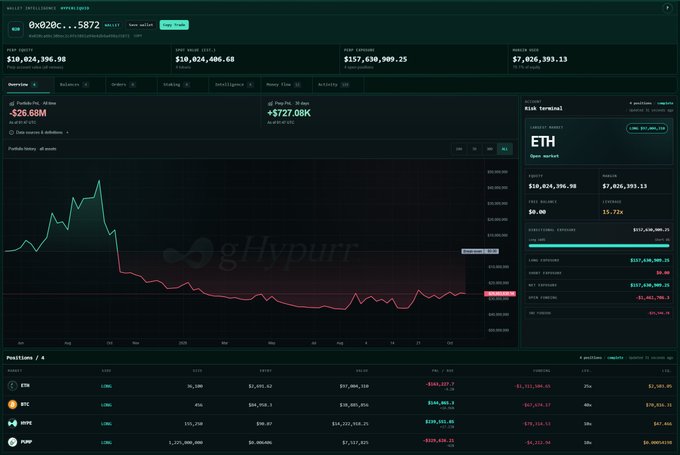Open the help icon in the top-right corner
This screenshot has height=455, width=680.
click(x=667, y=8)
